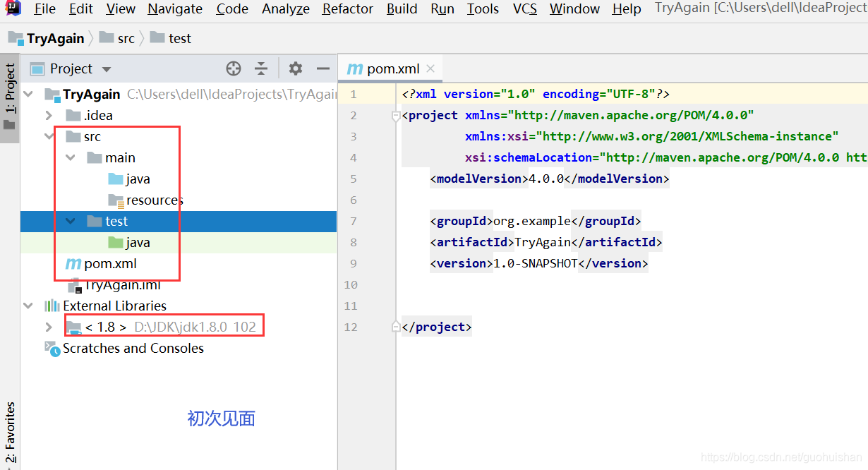Expand the JDK 1.8 library node
Screen dimensions: 868x470
point(49,327)
